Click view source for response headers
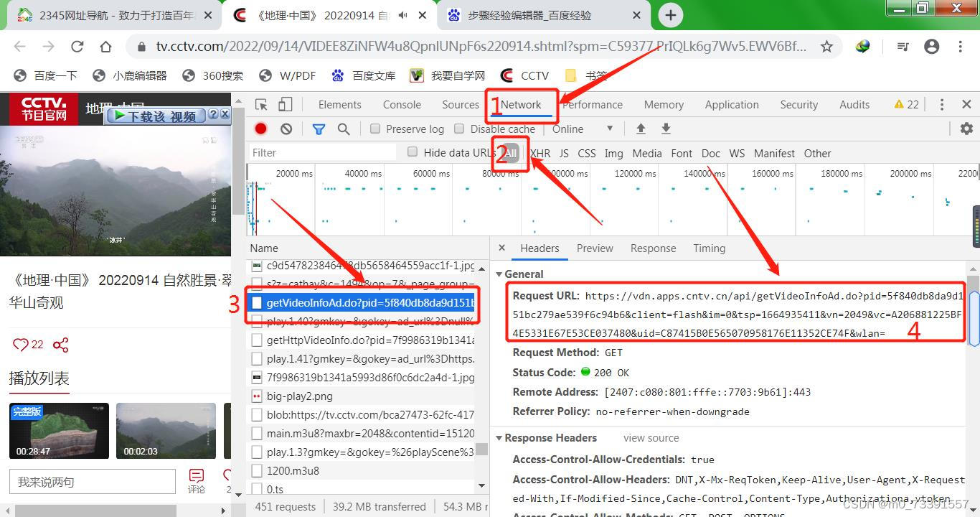Screen dimensions: 980x517 651,438
